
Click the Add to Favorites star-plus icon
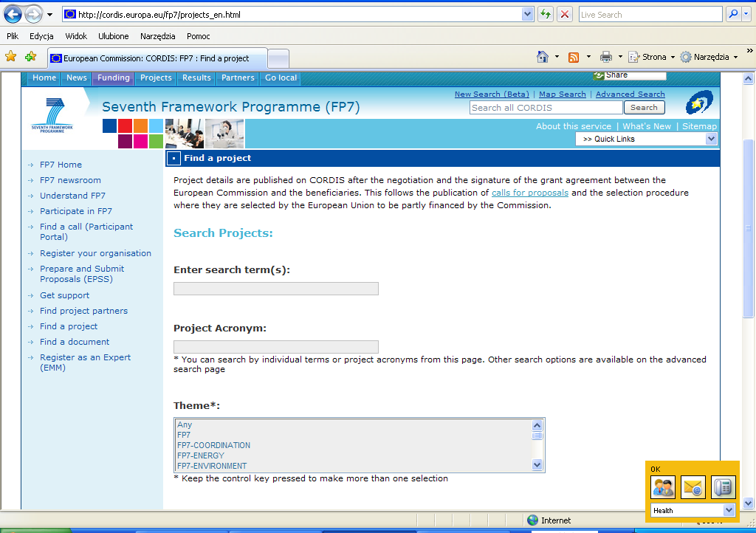[31, 57]
